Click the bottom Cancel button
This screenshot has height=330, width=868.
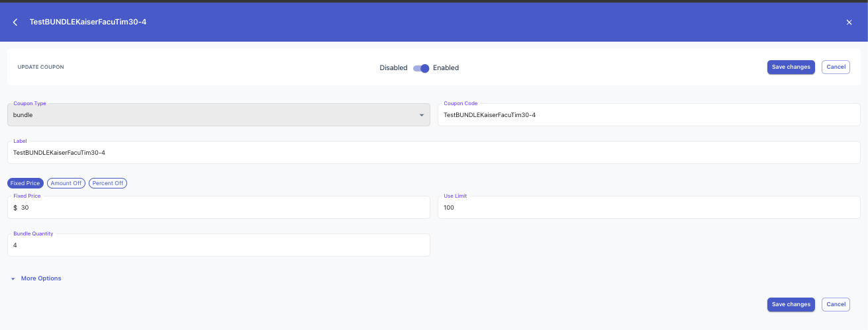click(836, 304)
